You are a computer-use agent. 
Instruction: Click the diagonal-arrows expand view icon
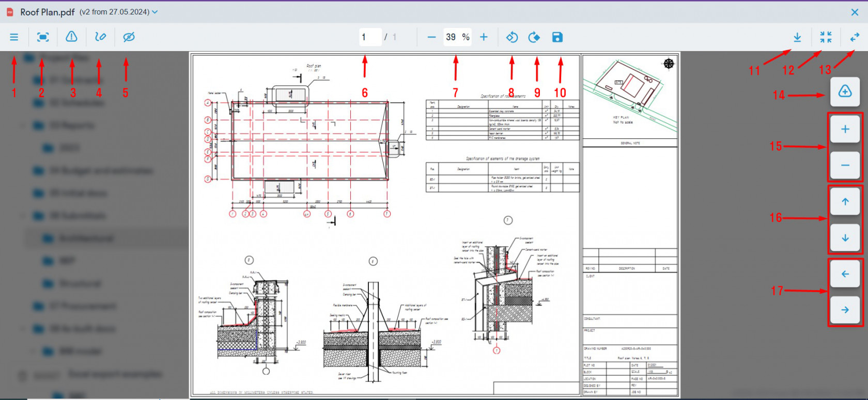coord(855,37)
